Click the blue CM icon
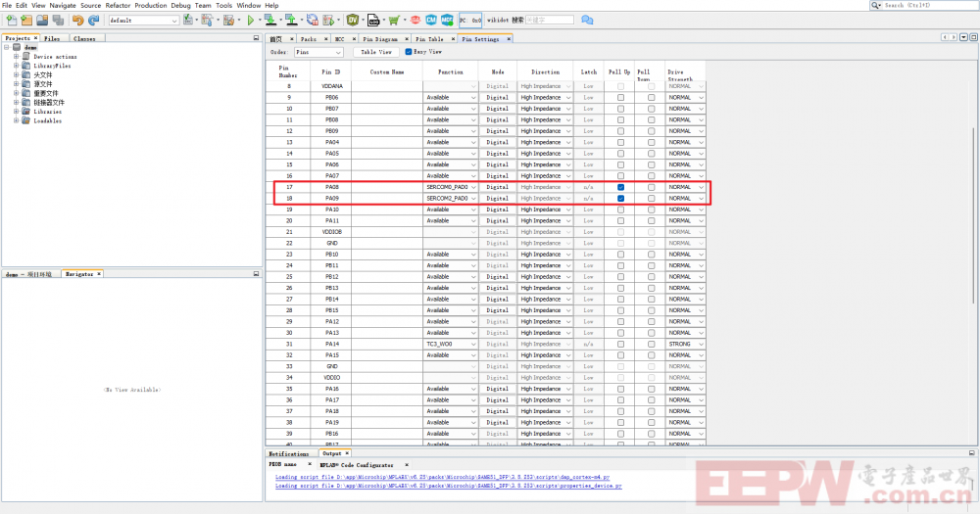The width and height of the screenshot is (980, 514). click(431, 20)
